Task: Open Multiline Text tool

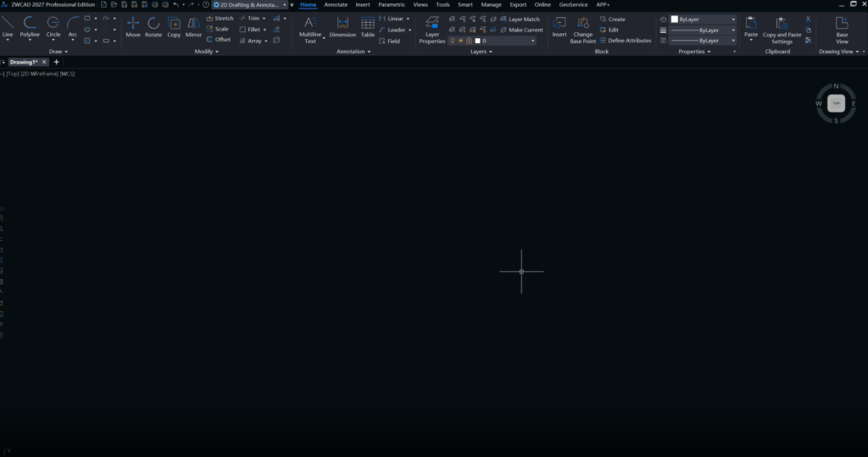Action: (310, 30)
